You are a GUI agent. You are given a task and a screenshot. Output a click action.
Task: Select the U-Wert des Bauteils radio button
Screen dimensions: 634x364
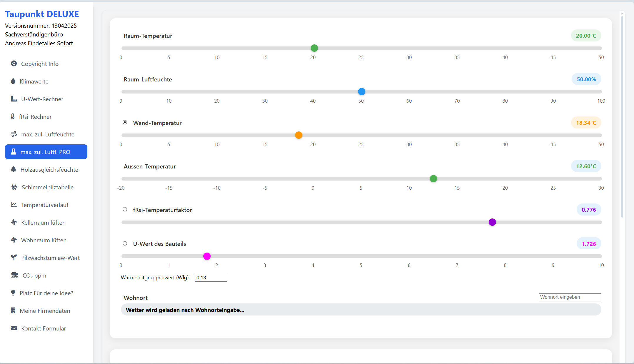[x=125, y=243]
